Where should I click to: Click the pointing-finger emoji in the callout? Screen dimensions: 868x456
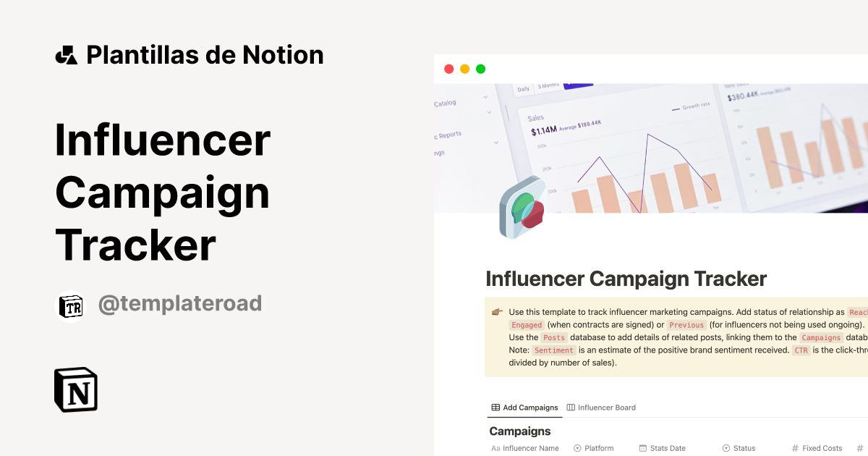point(495,312)
